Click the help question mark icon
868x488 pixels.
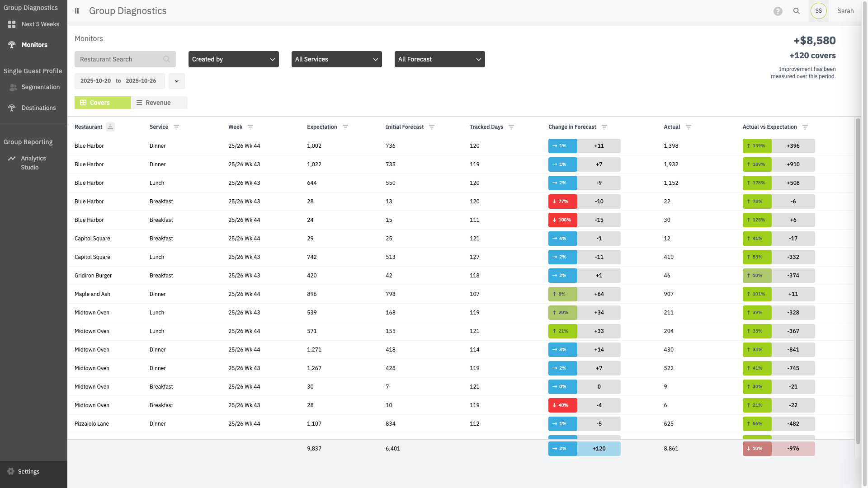(x=778, y=11)
